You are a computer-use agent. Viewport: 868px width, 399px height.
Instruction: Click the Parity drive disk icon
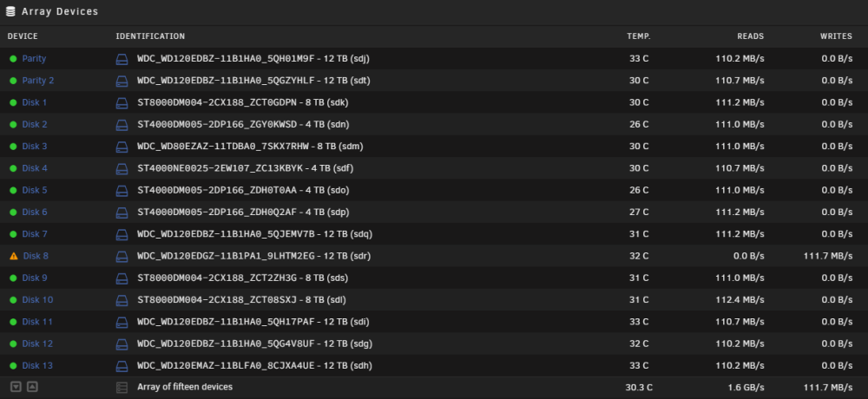[x=122, y=59]
